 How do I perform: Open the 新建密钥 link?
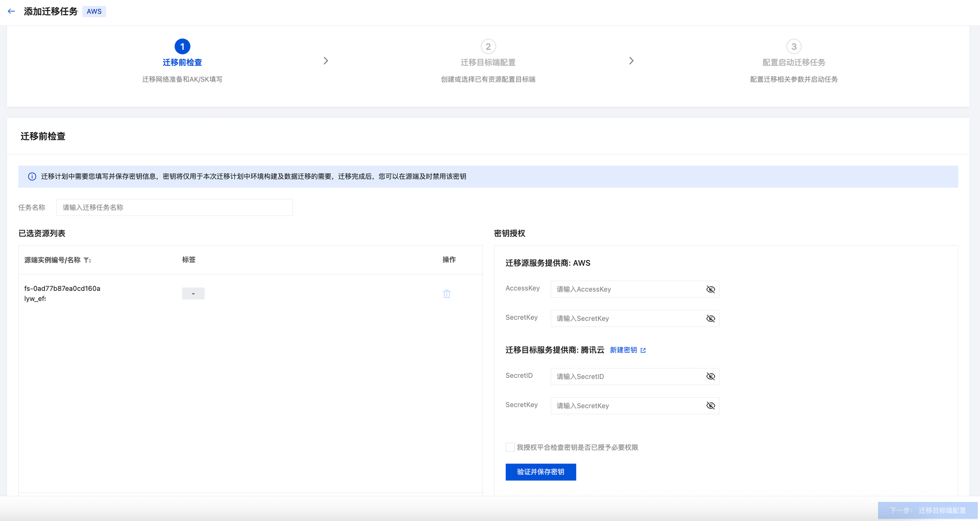(623, 350)
